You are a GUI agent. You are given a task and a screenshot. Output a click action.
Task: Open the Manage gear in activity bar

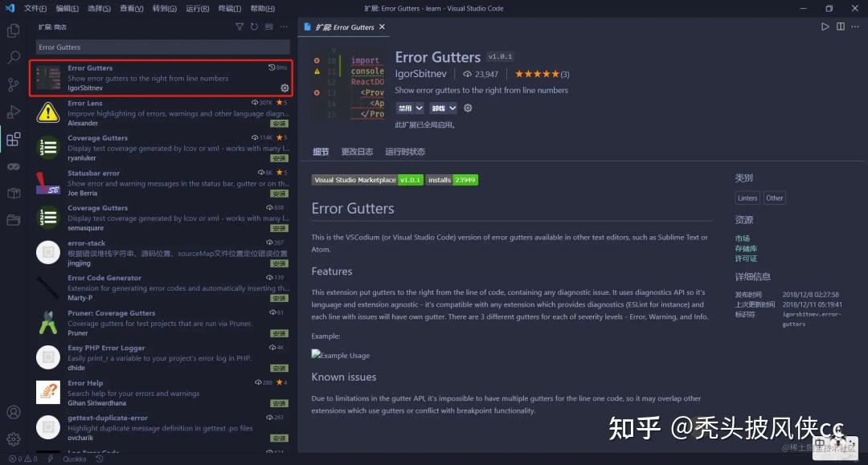14,439
